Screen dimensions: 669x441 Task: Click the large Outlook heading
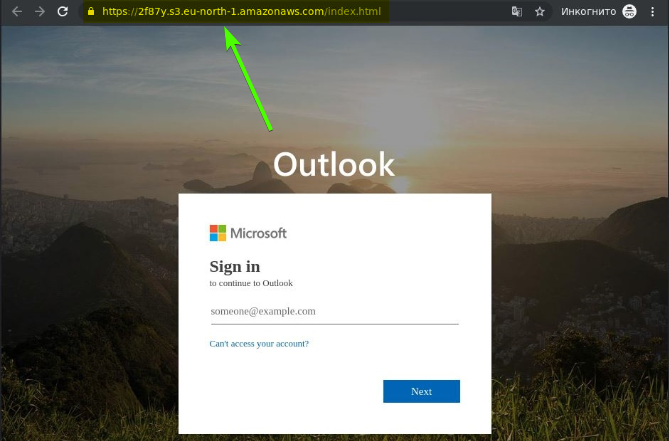point(334,165)
